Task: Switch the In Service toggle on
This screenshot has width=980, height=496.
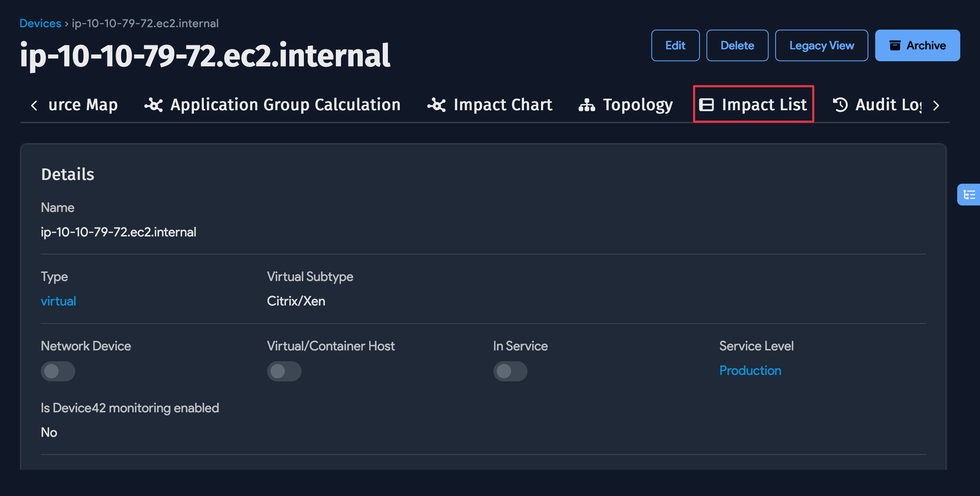Action: pos(510,371)
